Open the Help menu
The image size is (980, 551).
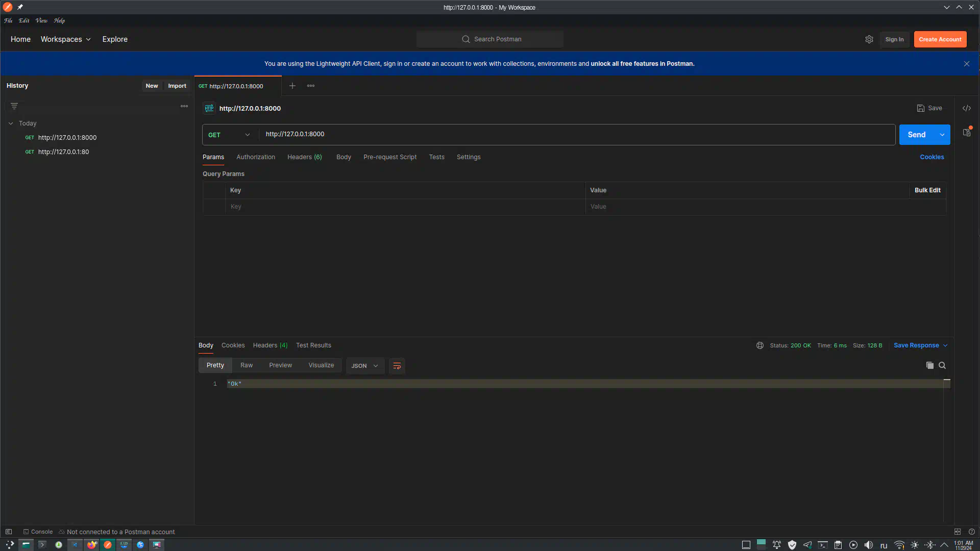click(x=59, y=20)
